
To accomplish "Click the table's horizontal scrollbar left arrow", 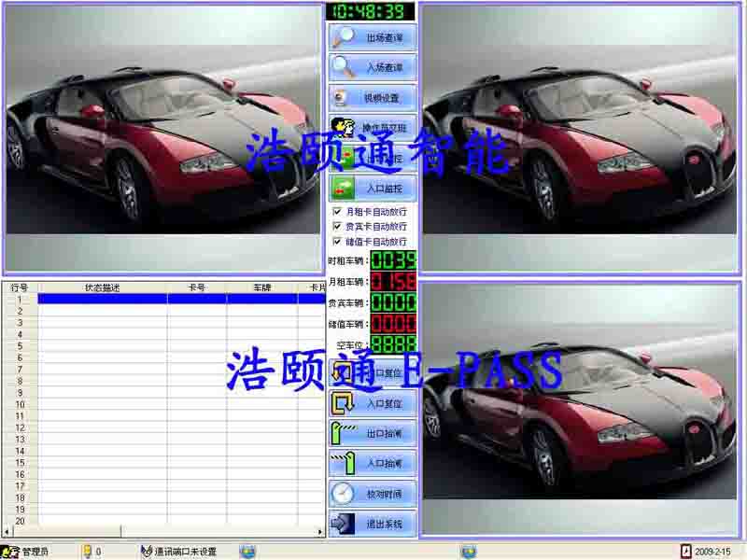I will point(7,531).
